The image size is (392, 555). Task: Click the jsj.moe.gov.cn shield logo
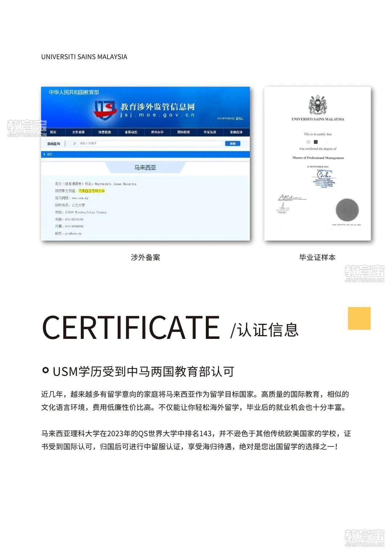point(105,110)
